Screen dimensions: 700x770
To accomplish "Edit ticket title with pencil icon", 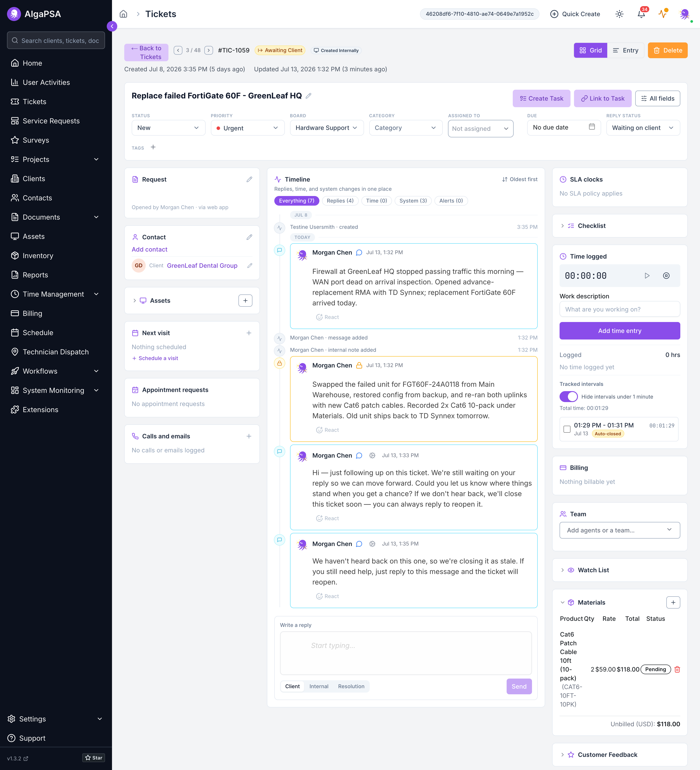I will (x=309, y=96).
